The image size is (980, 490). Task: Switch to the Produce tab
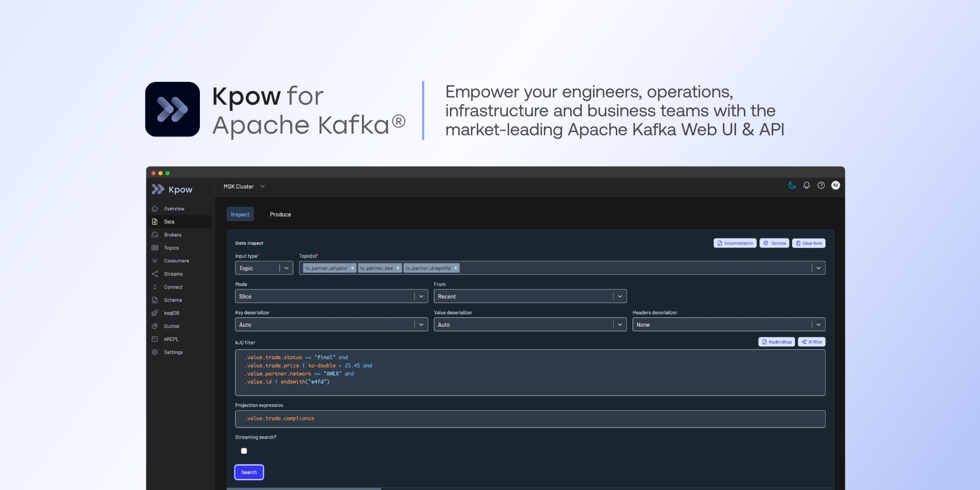(280, 214)
